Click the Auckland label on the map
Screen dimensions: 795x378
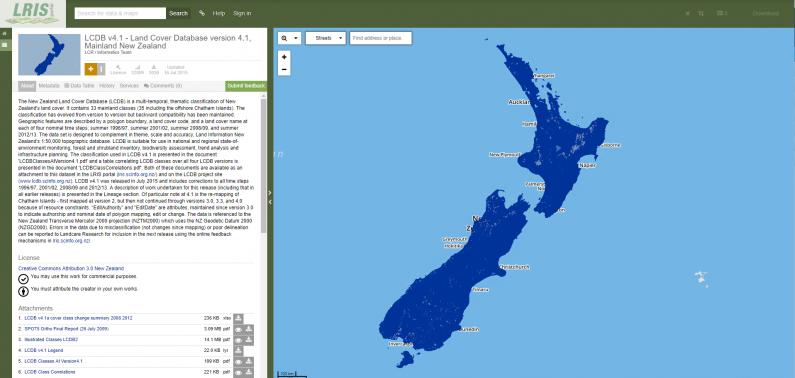pos(519,102)
